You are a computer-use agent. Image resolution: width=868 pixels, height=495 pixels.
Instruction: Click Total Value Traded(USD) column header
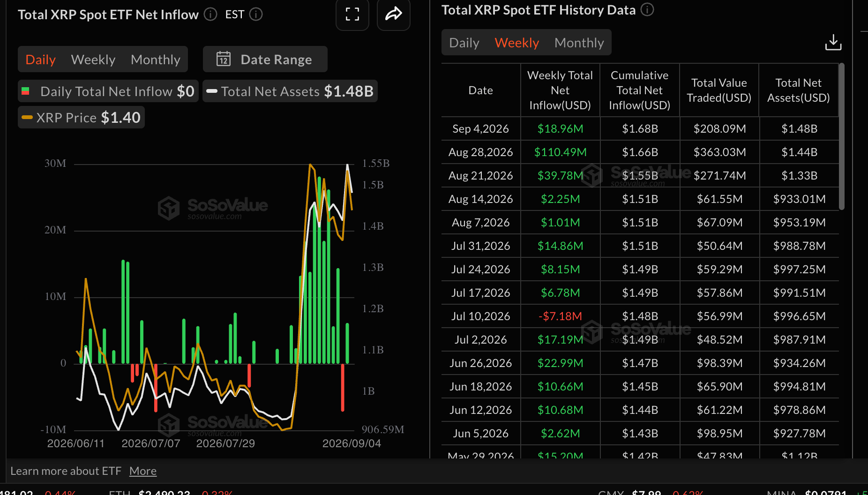pos(719,90)
